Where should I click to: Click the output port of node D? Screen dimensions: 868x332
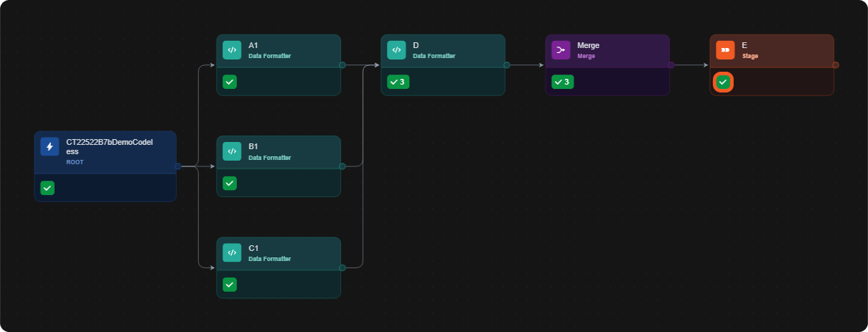point(507,65)
